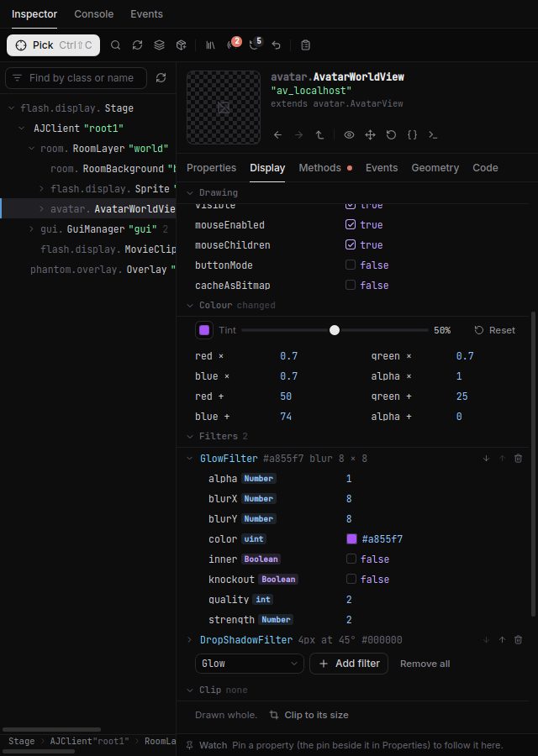Move GlowFilter down with its arrow
The image size is (538, 756).
(486, 459)
